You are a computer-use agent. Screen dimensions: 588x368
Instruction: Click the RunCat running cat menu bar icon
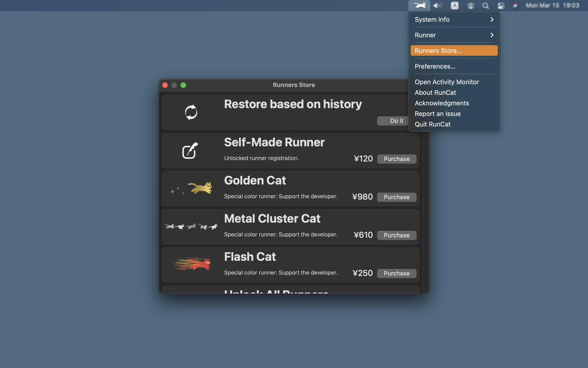pyautogui.click(x=419, y=5)
